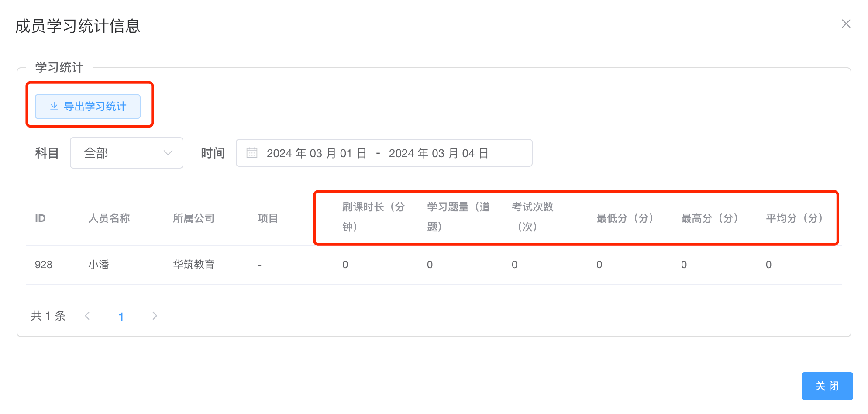The image size is (868, 414).
Task: Close the member statistics dialog with X icon
Action: coord(846,24)
